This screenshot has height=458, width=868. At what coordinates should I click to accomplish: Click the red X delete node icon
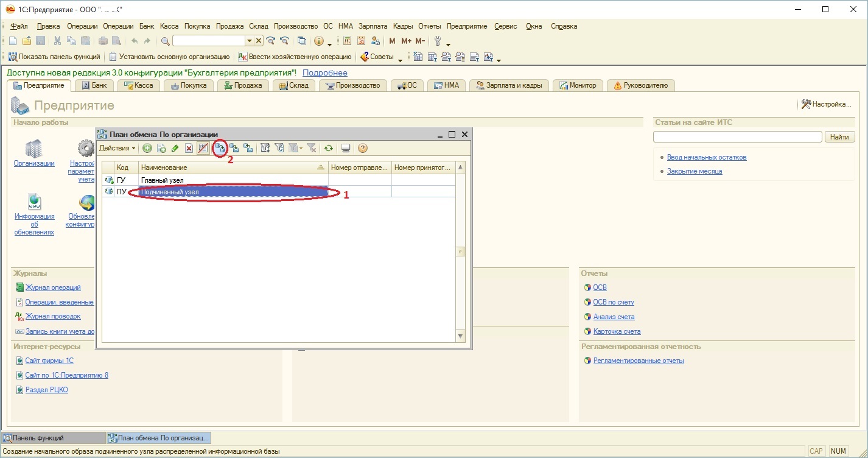[x=189, y=148]
